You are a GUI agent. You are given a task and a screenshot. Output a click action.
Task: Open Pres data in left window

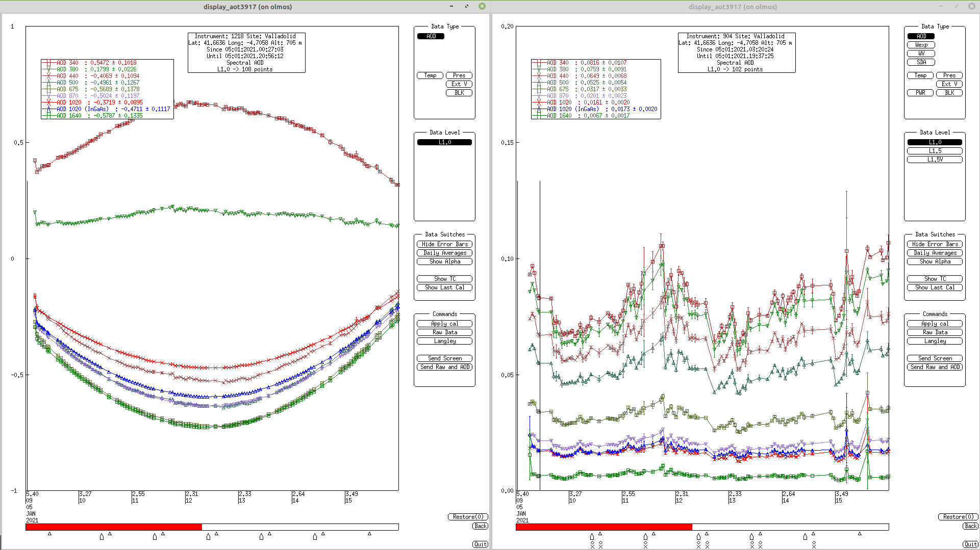459,75
